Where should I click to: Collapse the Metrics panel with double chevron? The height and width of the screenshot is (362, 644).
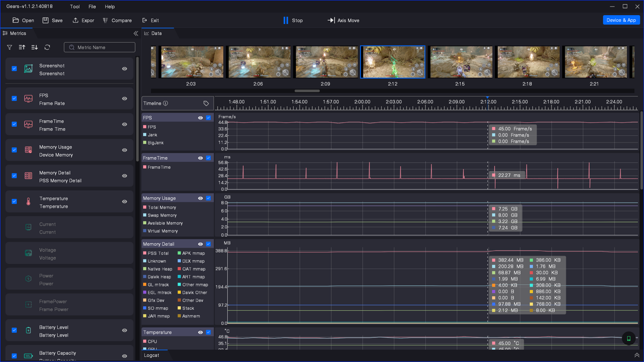point(135,33)
